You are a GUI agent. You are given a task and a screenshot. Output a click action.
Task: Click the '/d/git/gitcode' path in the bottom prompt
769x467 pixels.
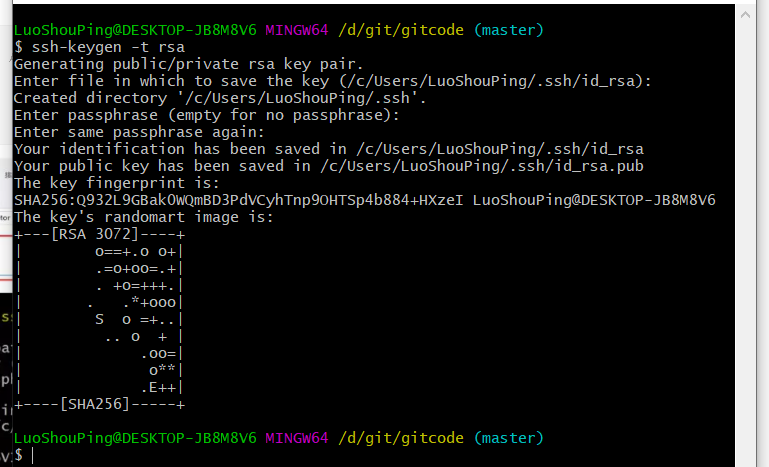(401, 438)
